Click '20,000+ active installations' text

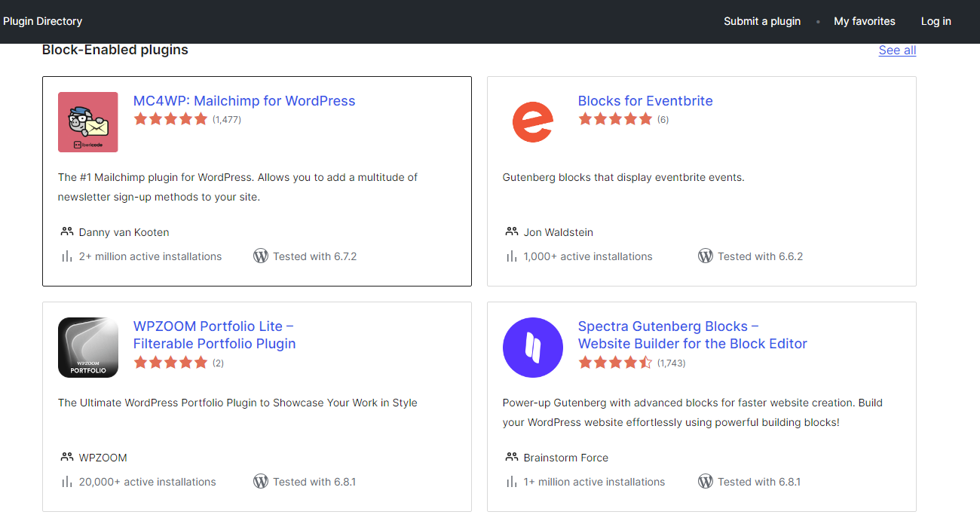point(148,482)
